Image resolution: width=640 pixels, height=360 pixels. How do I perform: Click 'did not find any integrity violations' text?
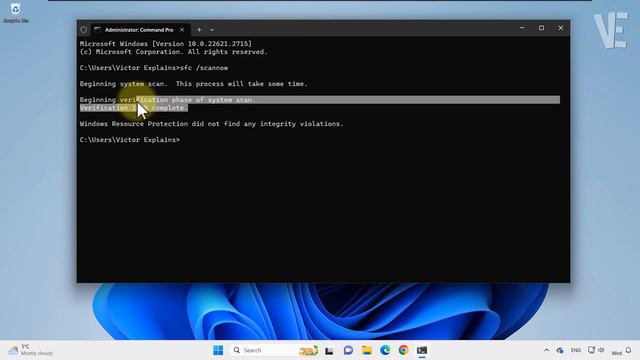pos(268,124)
